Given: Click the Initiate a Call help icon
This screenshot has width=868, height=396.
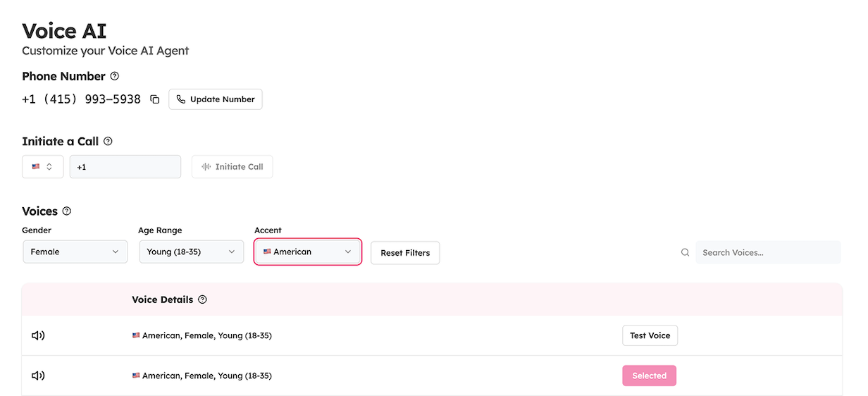Looking at the screenshot, I should pos(108,141).
